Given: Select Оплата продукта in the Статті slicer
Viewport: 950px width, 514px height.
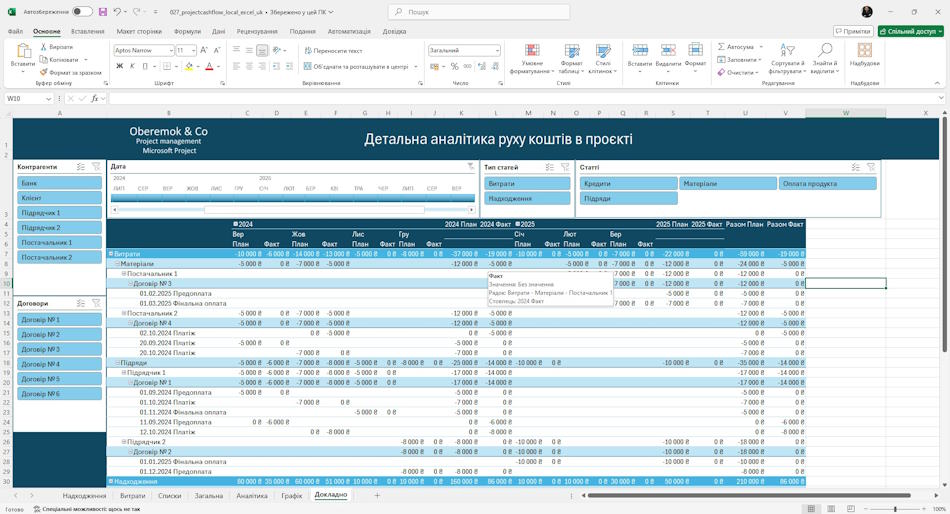Looking at the screenshot, I should [828, 183].
